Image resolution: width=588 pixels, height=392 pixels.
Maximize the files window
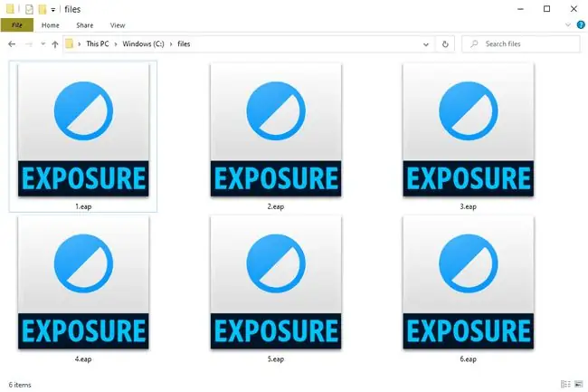546,9
